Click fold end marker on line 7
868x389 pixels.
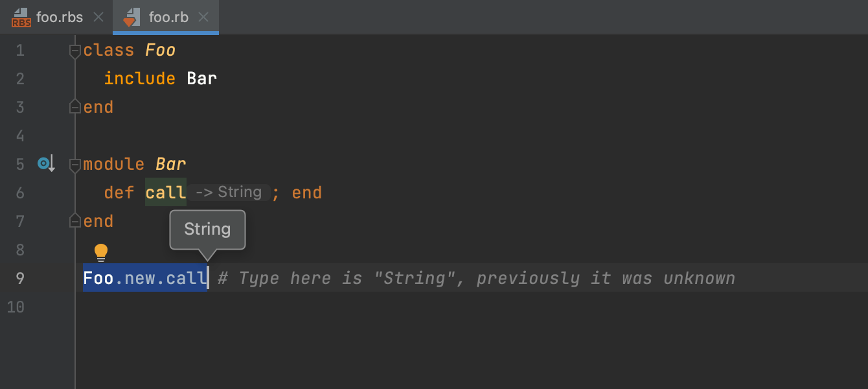[75, 221]
